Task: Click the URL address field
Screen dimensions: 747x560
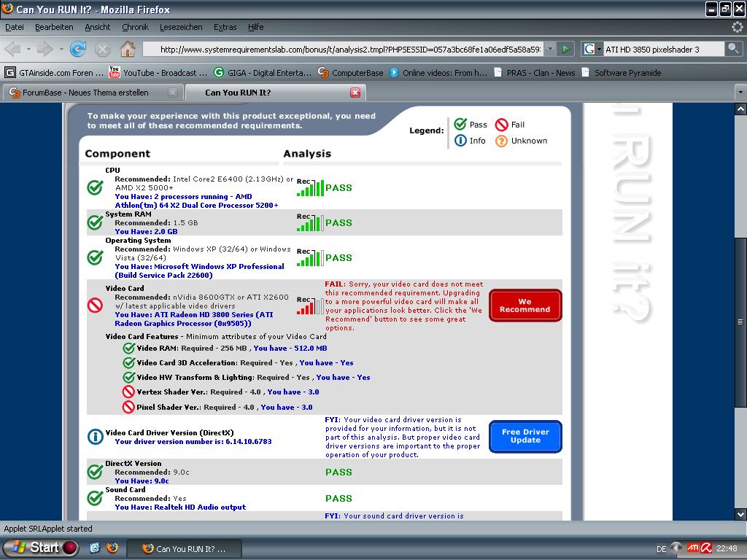Action: coord(342,49)
